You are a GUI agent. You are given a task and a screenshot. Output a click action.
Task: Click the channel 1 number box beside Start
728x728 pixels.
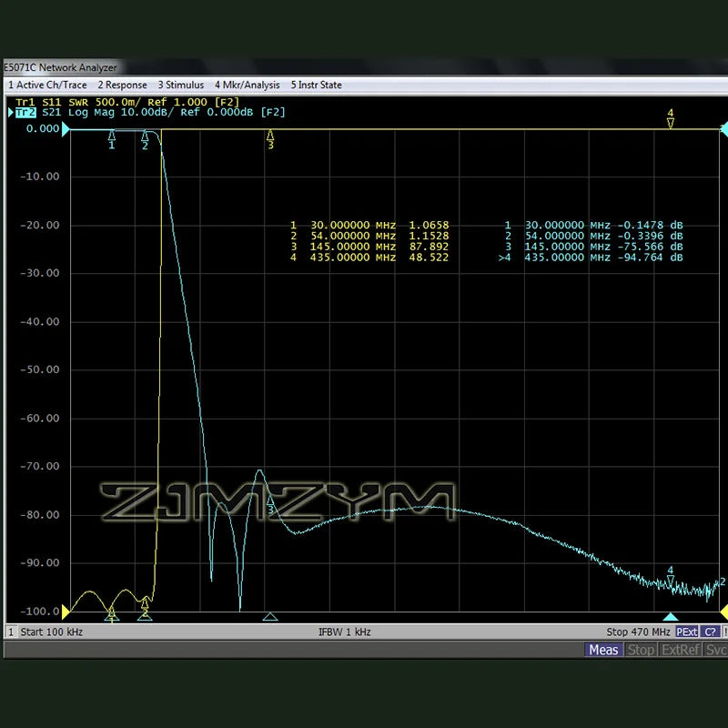click(11, 632)
